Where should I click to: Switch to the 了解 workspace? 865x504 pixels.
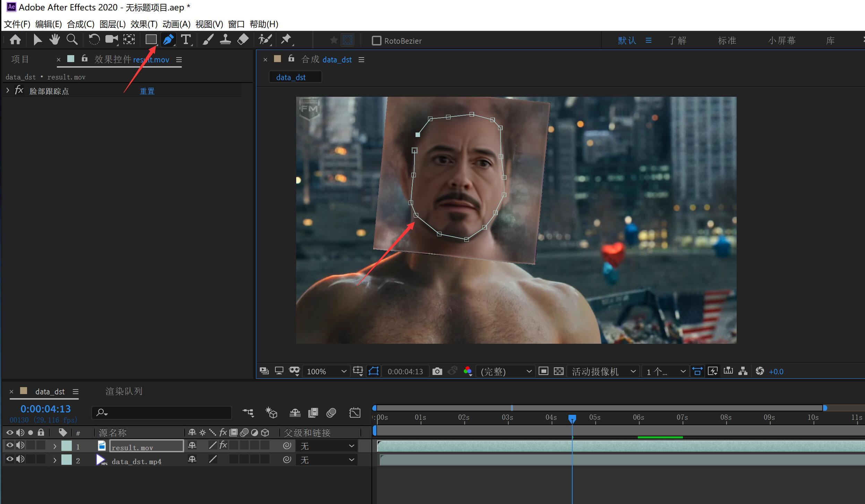tap(677, 41)
